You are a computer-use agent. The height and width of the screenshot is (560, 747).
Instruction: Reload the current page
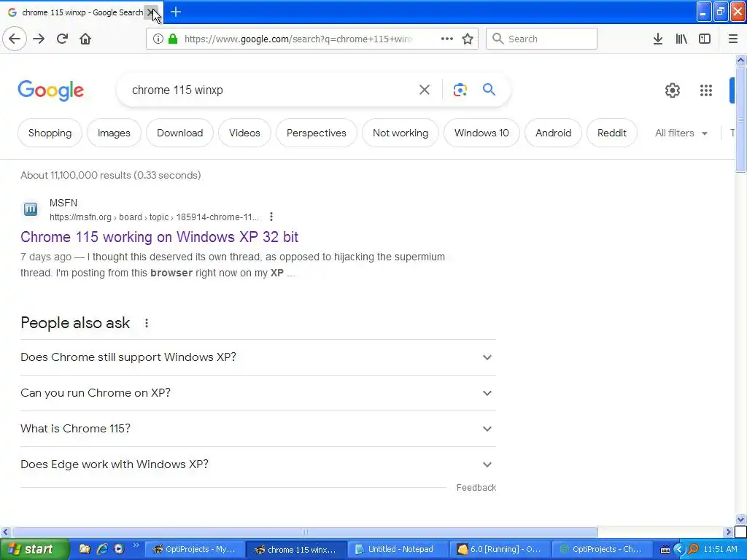(62, 39)
